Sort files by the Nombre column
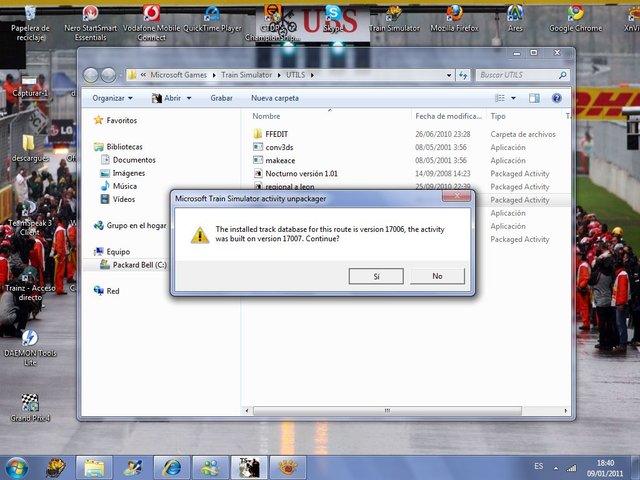The height and width of the screenshot is (480, 640). pyautogui.click(x=266, y=116)
